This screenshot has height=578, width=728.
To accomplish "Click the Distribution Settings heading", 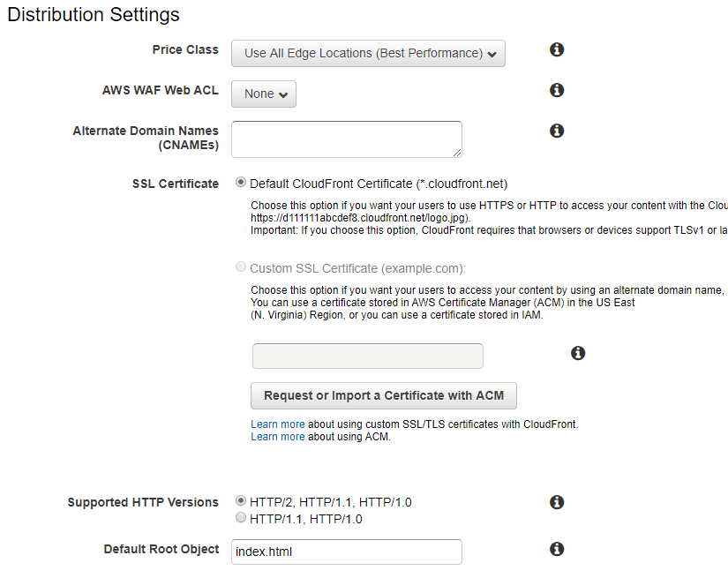I will (94, 15).
